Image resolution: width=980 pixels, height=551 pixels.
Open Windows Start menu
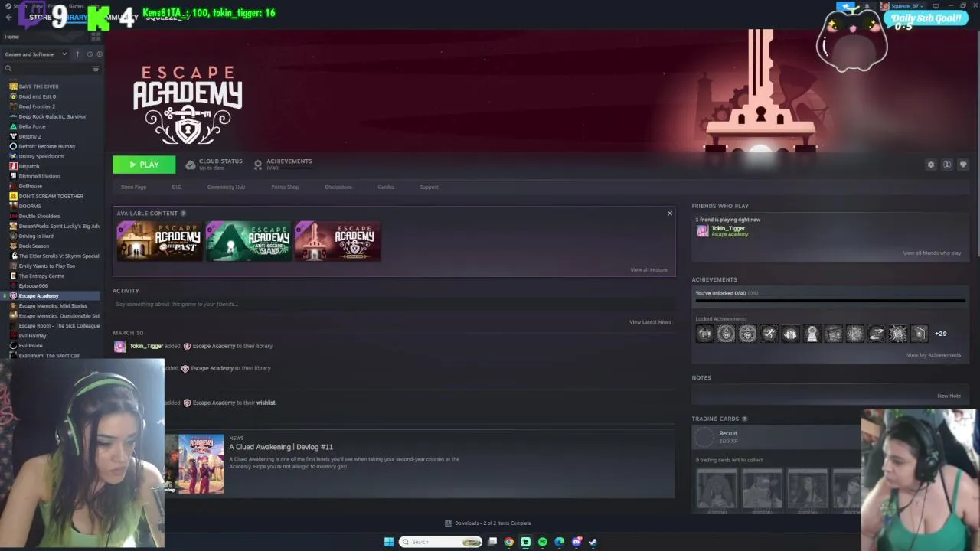pyautogui.click(x=389, y=542)
